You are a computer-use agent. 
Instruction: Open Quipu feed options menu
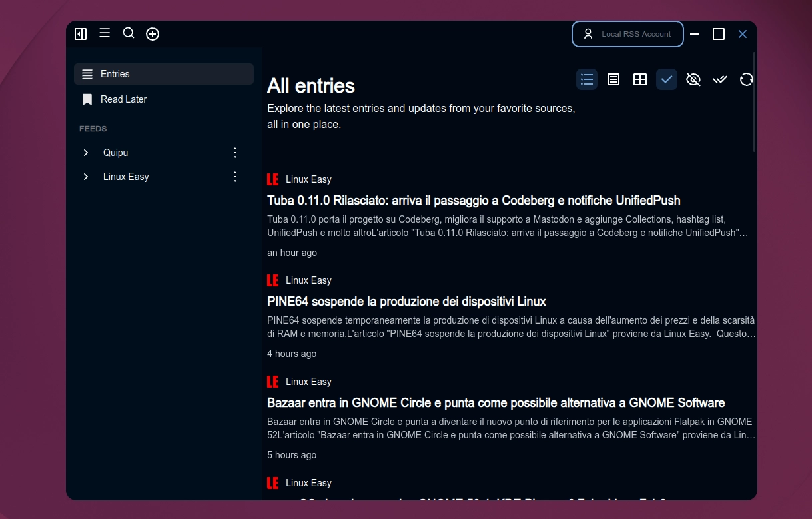coord(234,153)
